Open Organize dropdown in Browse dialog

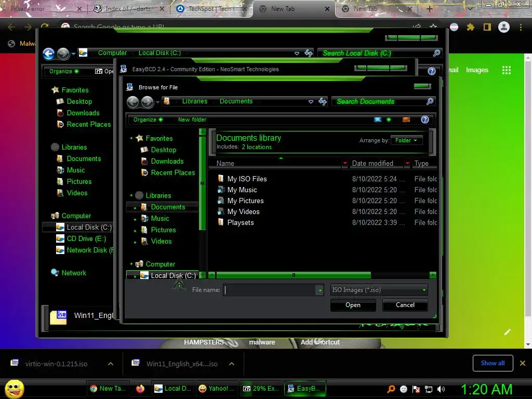click(148, 119)
